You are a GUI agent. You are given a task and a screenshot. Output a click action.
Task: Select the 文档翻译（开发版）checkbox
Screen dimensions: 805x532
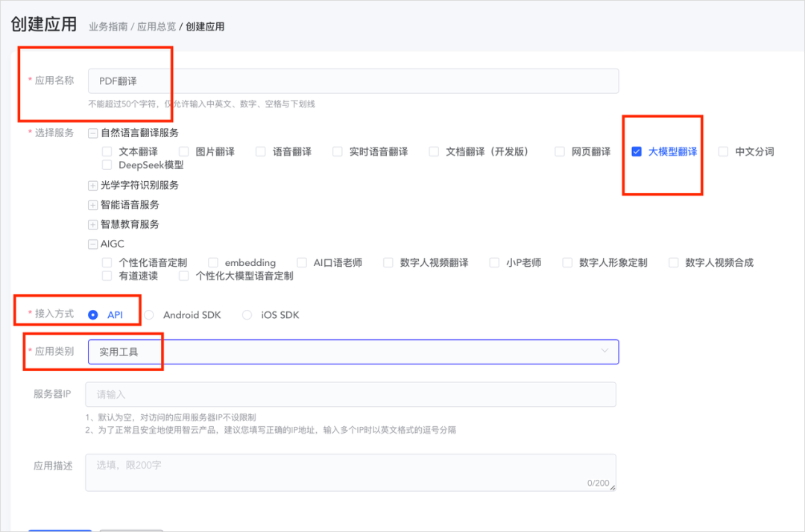pos(434,151)
